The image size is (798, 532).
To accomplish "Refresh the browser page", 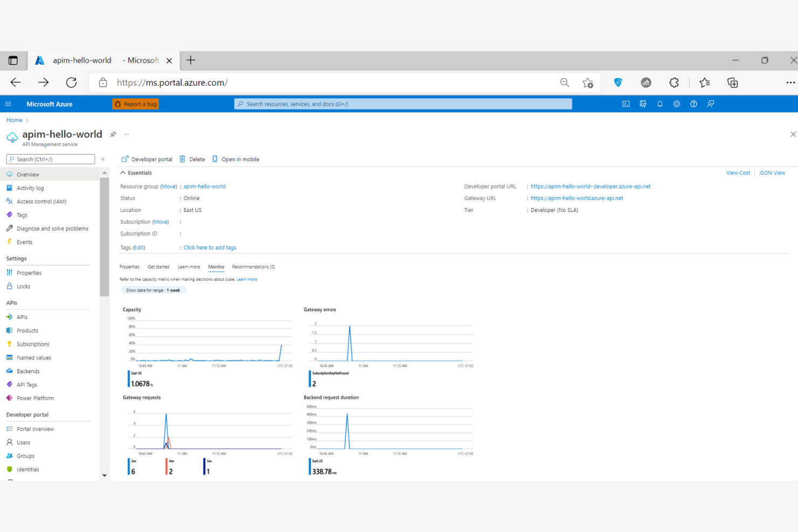I will pos(71,82).
